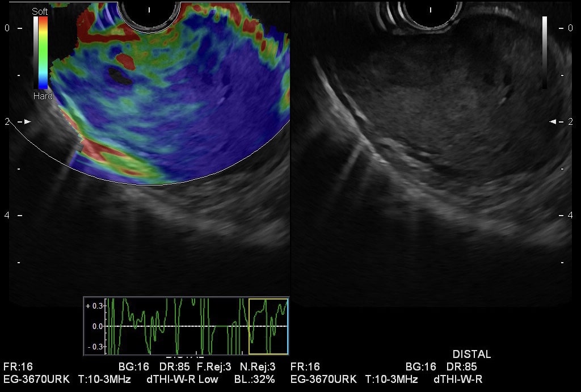The image size is (581, 392).
Task: Select the yellow highlighted box in strain graph
Action: (x=268, y=326)
